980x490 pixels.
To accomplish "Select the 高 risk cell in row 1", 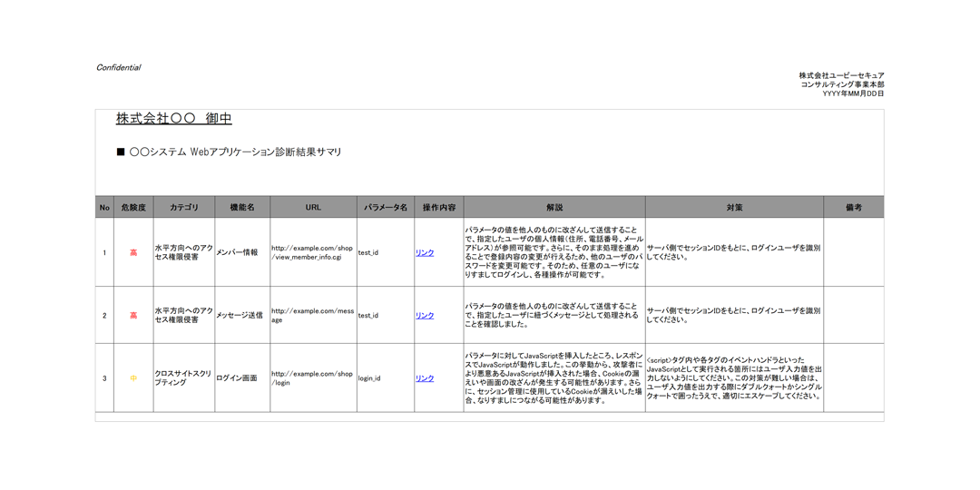I will [x=133, y=252].
